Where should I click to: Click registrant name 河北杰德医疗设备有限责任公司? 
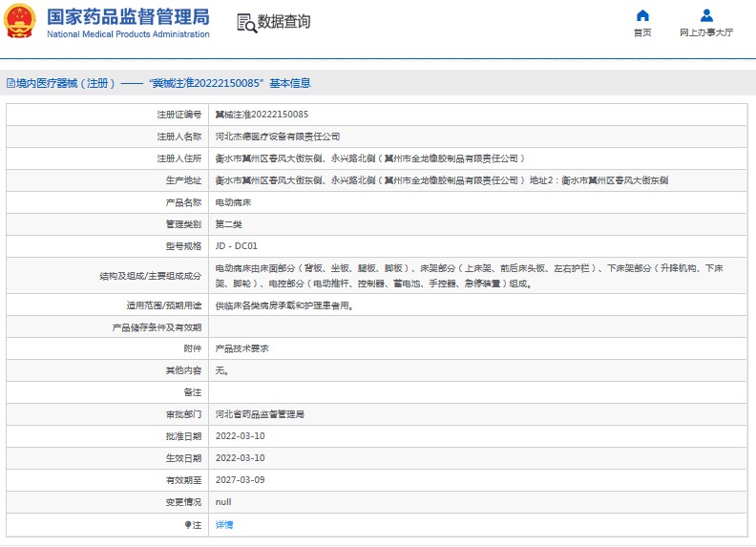pos(277,137)
